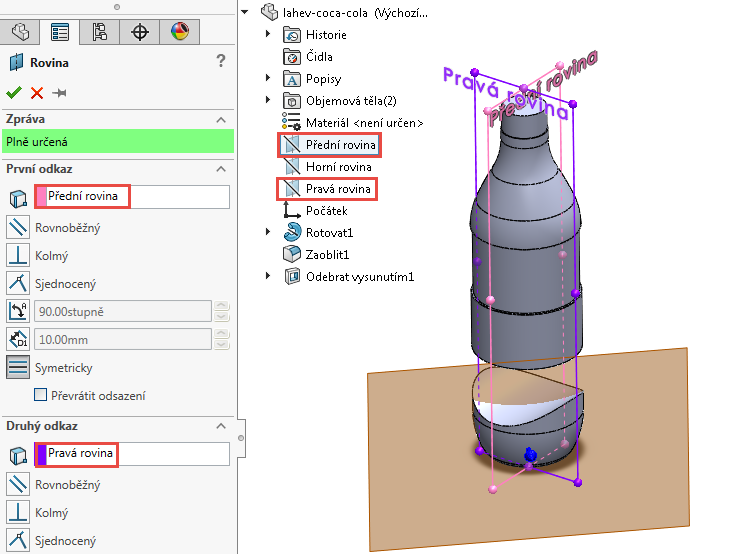
Task: Open help for the Rovina feature
Action: click(221, 61)
